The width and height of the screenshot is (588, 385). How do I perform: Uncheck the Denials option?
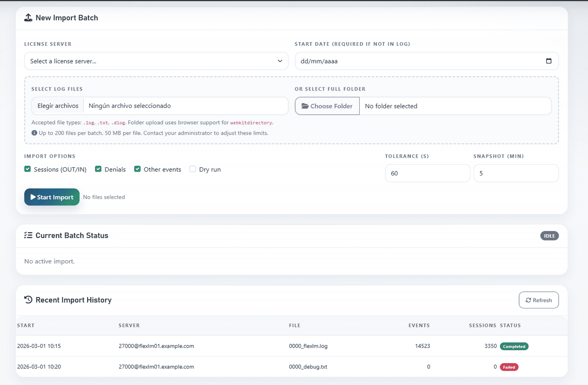click(98, 169)
